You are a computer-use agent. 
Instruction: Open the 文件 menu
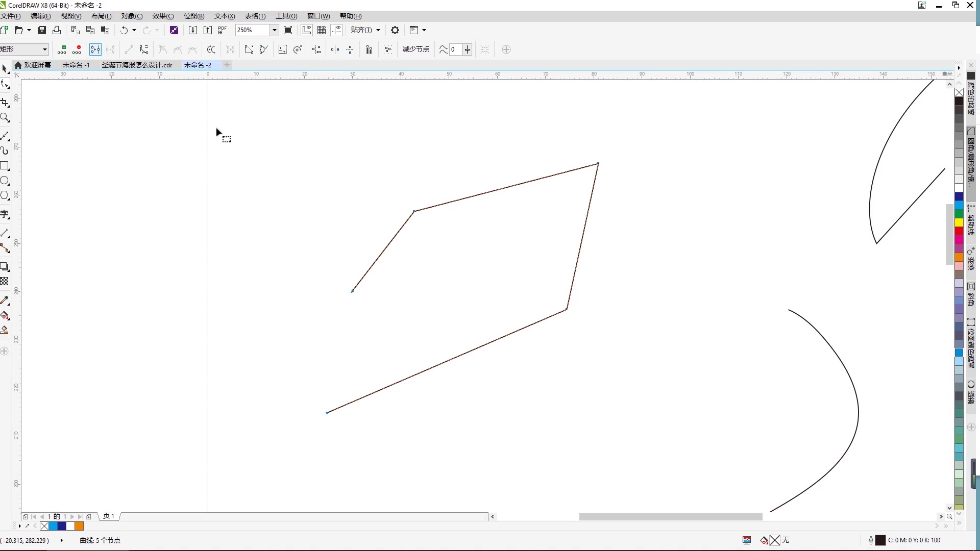pyautogui.click(x=11, y=16)
